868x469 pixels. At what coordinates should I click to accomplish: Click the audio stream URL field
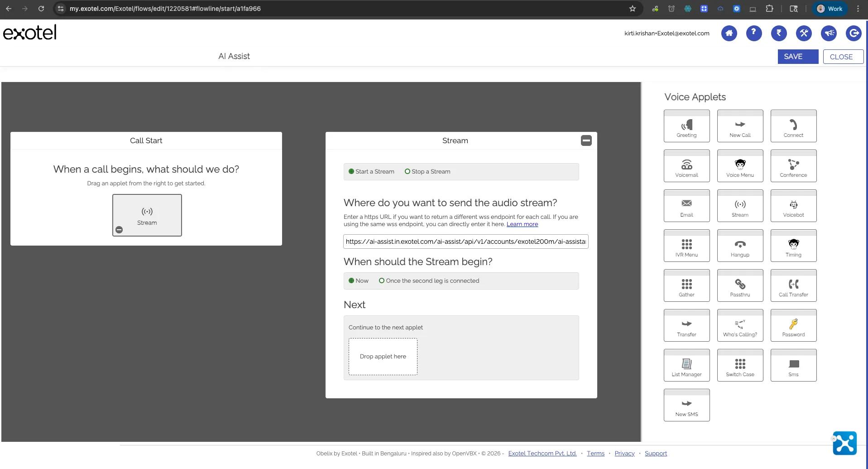pyautogui.click(x=465, y=242)
